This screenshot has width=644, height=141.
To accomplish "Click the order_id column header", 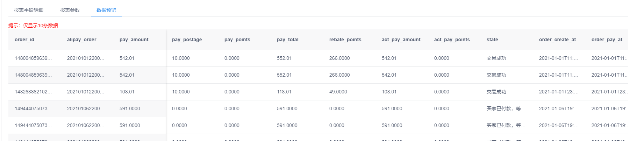I will coord(24,40).
